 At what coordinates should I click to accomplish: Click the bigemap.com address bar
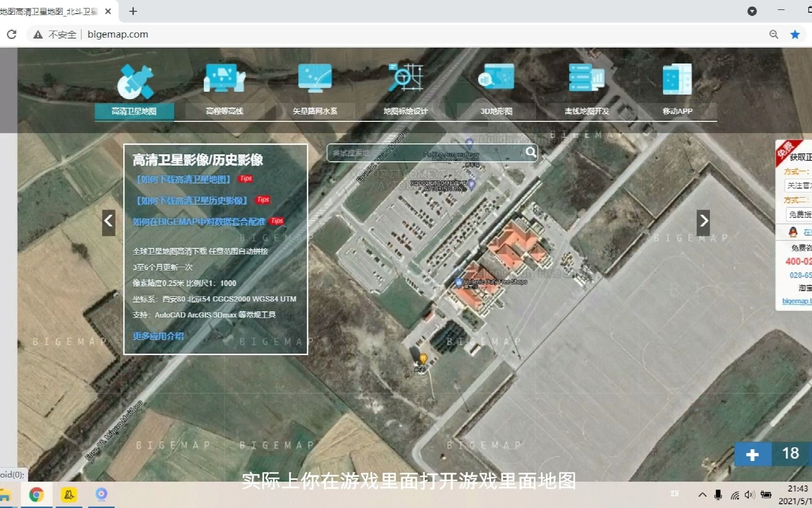(x=117, y=34)
